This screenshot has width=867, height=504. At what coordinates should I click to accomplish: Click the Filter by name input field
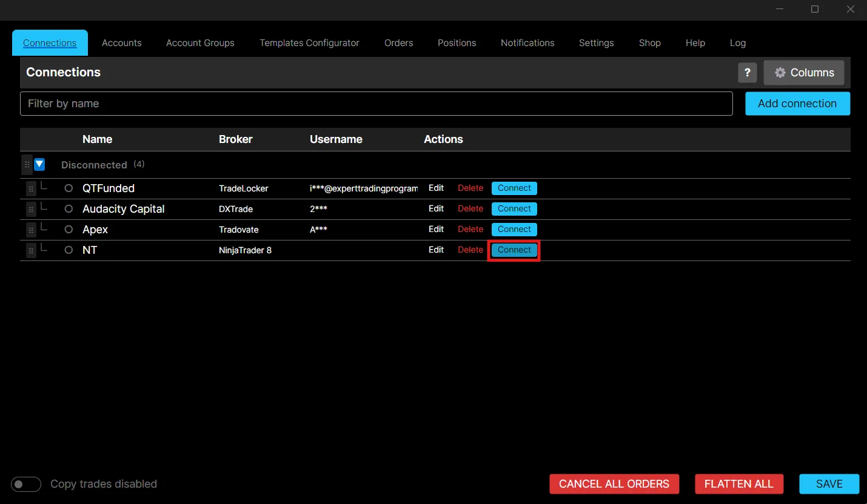[x=377, y=104]
